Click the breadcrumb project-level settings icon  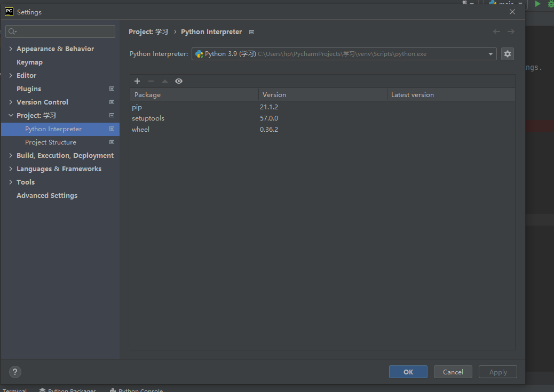(252, 32)
